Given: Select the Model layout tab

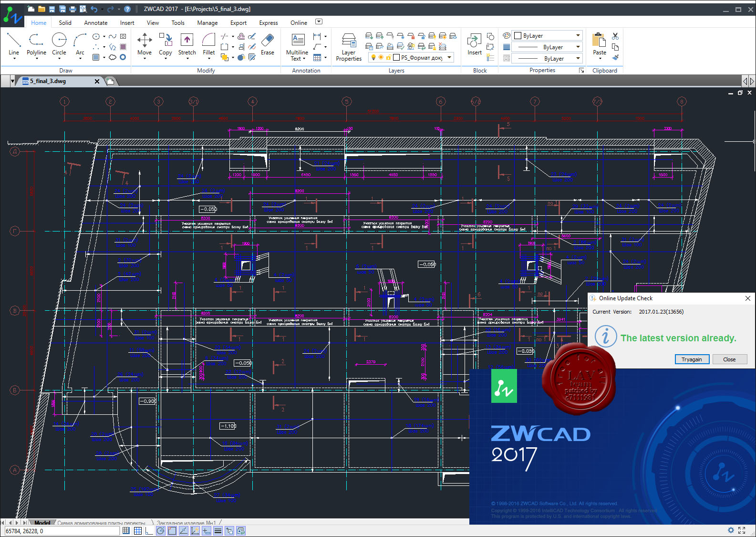Looking at the screenshot, I should tap(42, 523).
